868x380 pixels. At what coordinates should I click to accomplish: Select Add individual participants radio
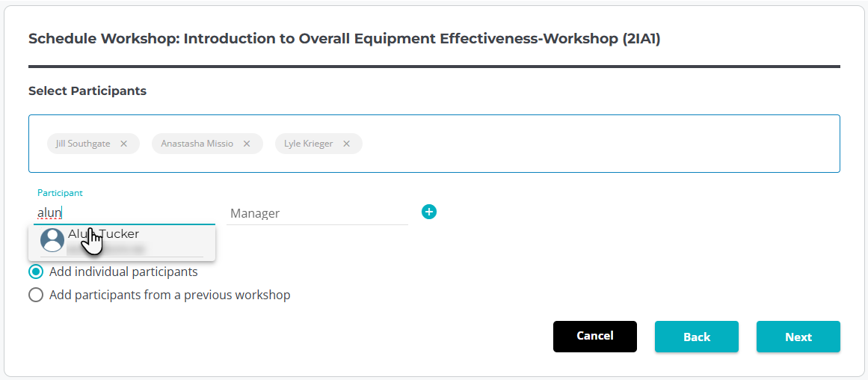36,272
